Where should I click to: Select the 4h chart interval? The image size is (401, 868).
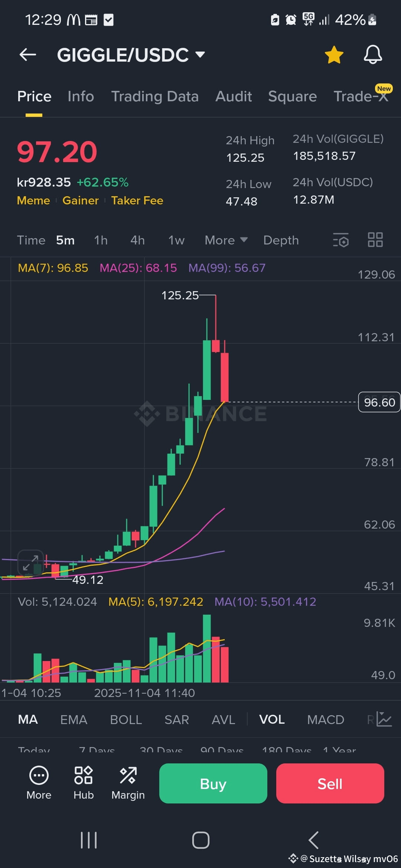(x=137, y=240)
